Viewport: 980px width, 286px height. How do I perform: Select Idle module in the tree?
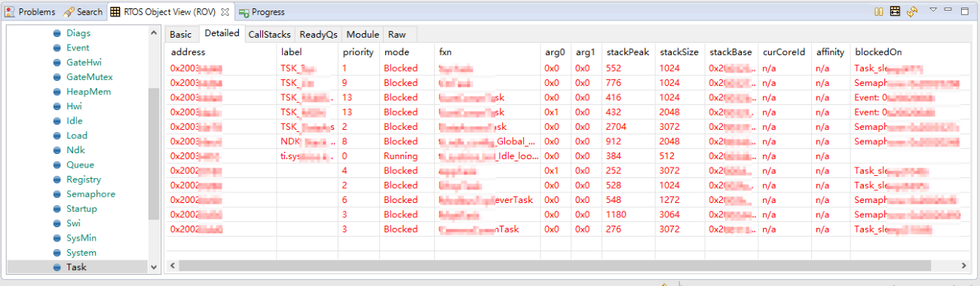(x=75, y=121)
